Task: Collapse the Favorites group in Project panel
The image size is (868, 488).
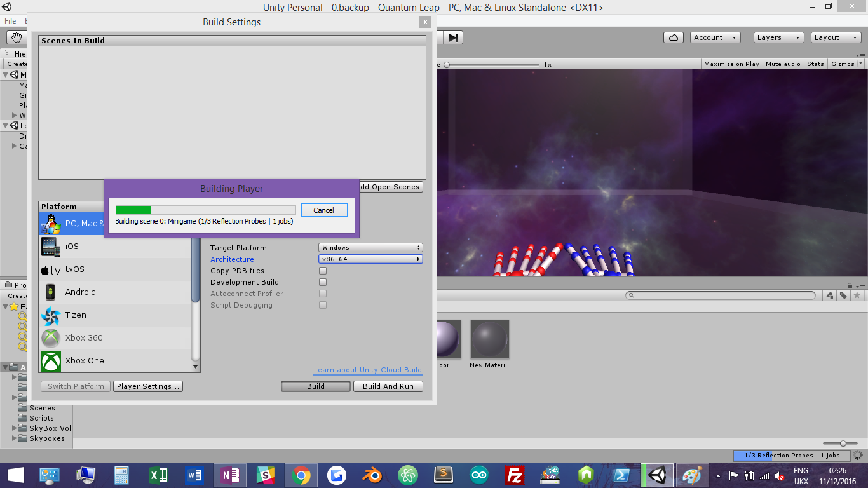Action: [x=5, y=306]
